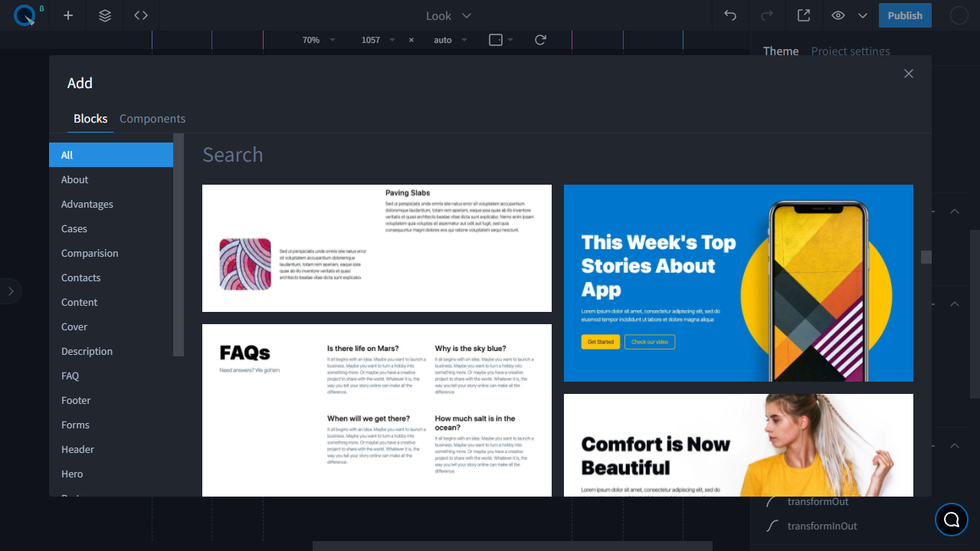
Task: Undo the last action
Action: coord(730,15)
